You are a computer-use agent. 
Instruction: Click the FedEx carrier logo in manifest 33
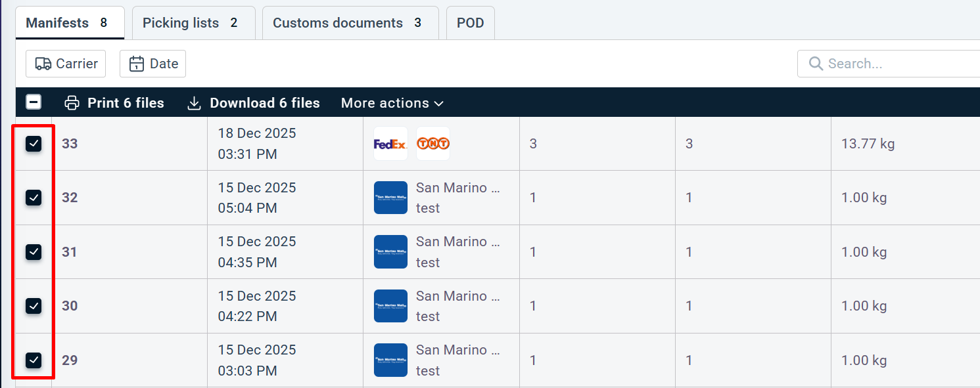point(390,144)
